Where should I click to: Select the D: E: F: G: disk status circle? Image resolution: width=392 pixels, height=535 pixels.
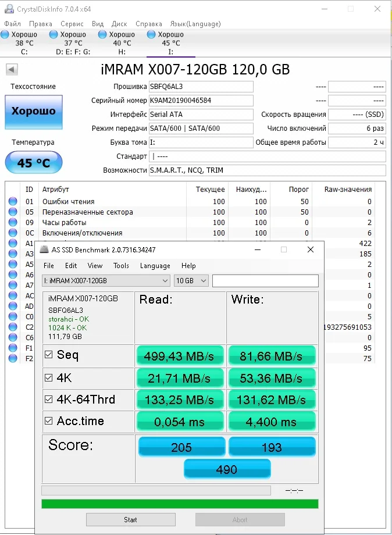(x=54, y=34)
